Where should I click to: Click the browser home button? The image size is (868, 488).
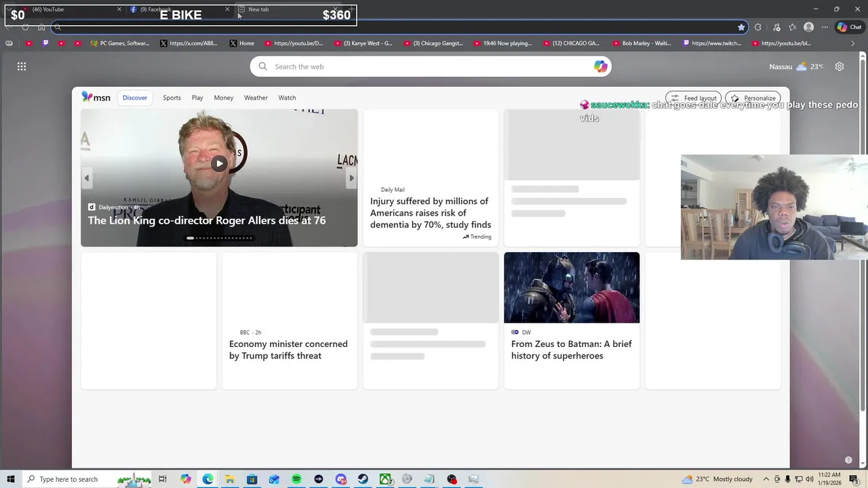coord(41,27)
